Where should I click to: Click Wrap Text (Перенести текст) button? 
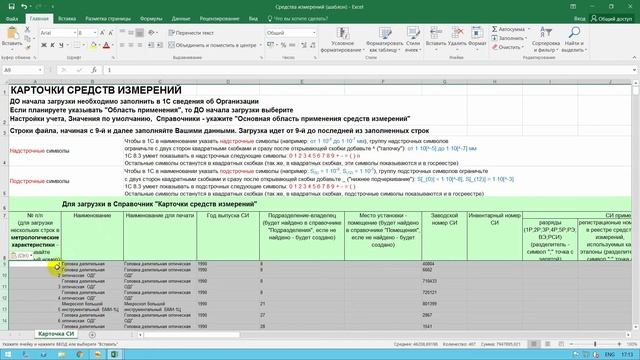pyautogui.click(x=191, y=33)
